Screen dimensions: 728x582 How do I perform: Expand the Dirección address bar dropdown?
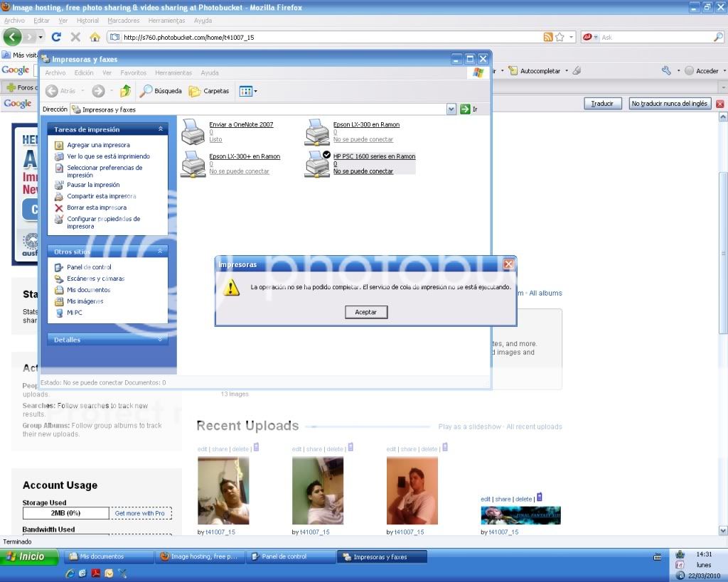tap(451, 109)
